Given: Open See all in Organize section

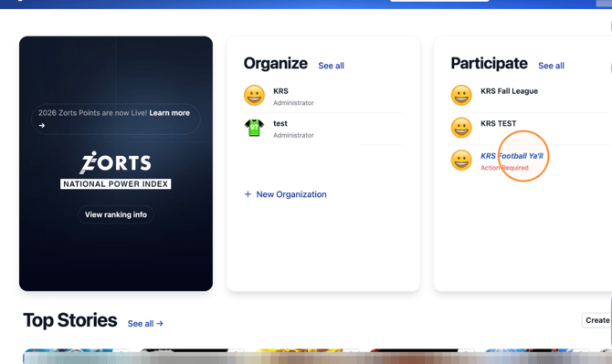Looking at the screenshot, I should [x=331, y=66].
